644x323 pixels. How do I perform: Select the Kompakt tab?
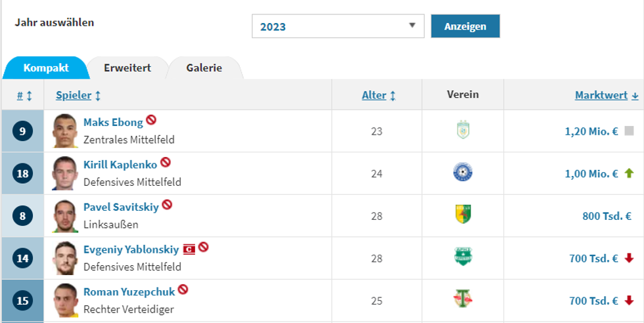(x=46, y=68)
